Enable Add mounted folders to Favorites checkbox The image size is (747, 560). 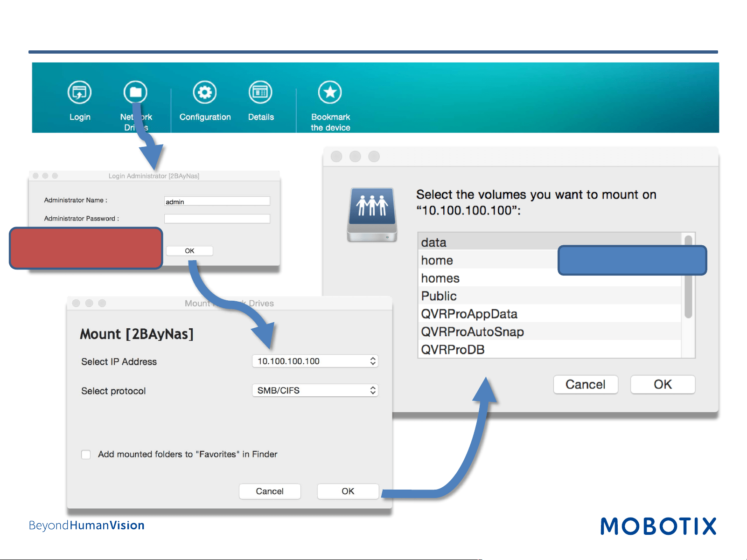86,454
